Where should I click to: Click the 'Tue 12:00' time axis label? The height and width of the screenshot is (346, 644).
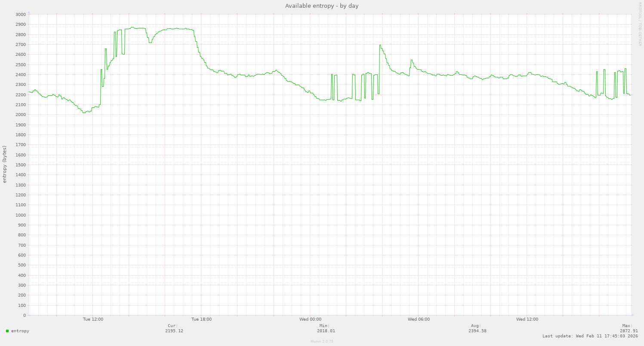93,319
